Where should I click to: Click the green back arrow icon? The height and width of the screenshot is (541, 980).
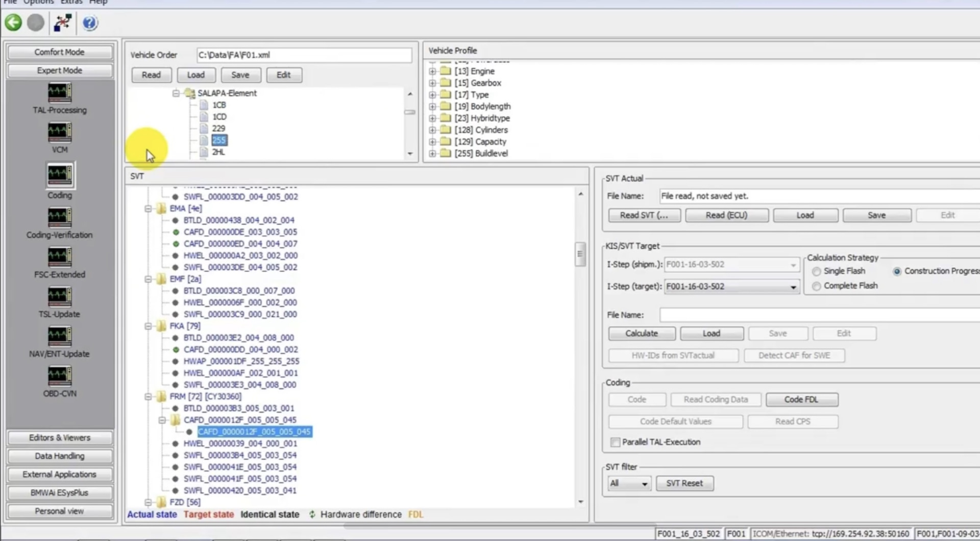13,23
